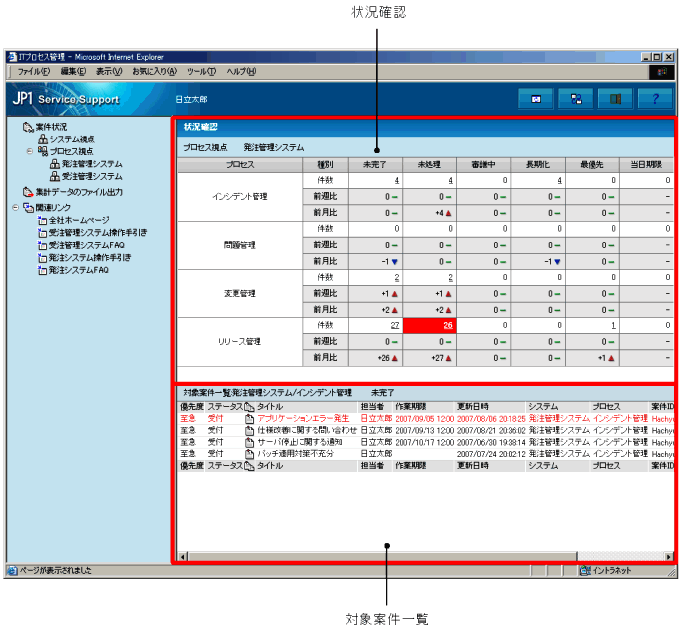
Task: Click the help question mark button
Action: [x=654, y=98]
